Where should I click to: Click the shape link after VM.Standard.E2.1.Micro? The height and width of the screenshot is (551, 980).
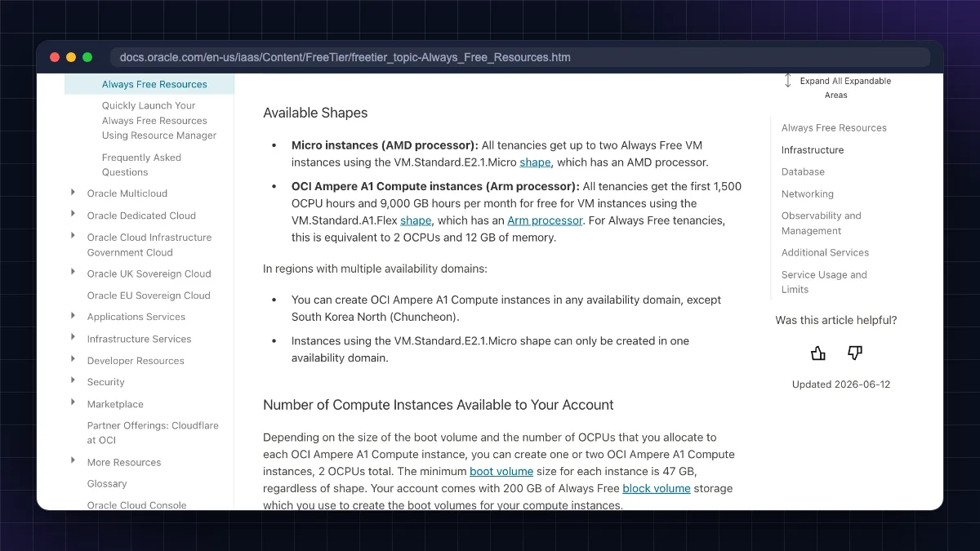click(535, 162)
